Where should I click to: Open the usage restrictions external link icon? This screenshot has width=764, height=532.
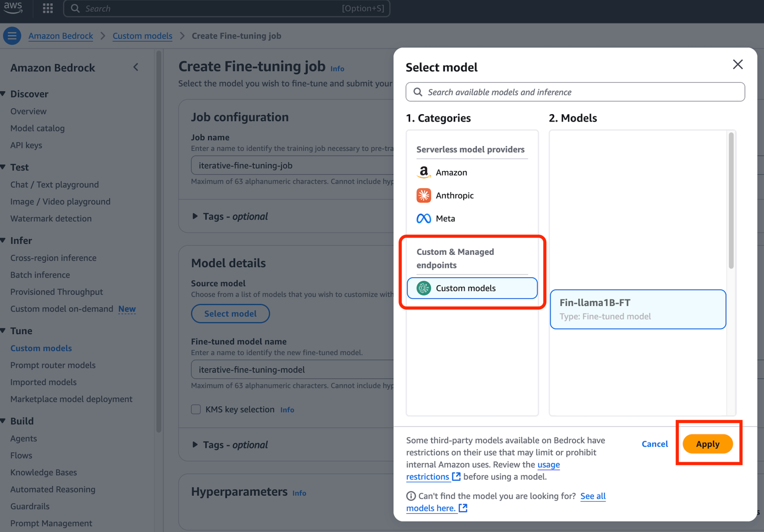pyautogui.click(x=456, y=477)
